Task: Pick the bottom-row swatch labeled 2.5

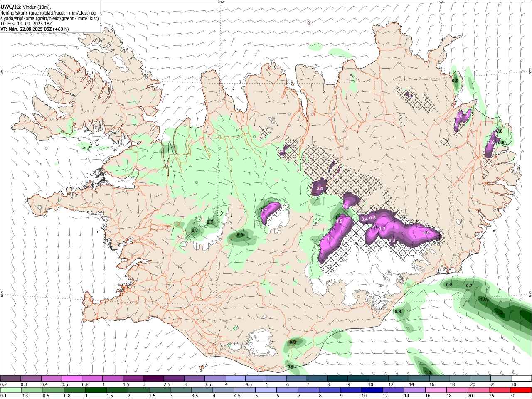Action: [159, 390]
